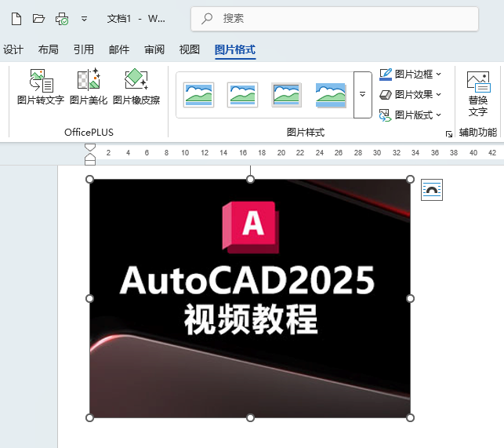Click the 图片转文字 tool
504x448 pixels.
41,87
